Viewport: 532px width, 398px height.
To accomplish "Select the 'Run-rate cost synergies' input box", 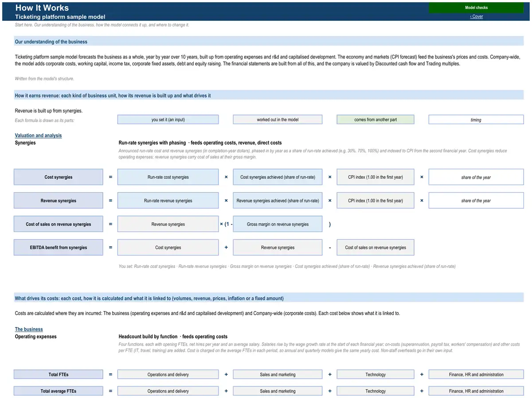I will pos(168,177).
